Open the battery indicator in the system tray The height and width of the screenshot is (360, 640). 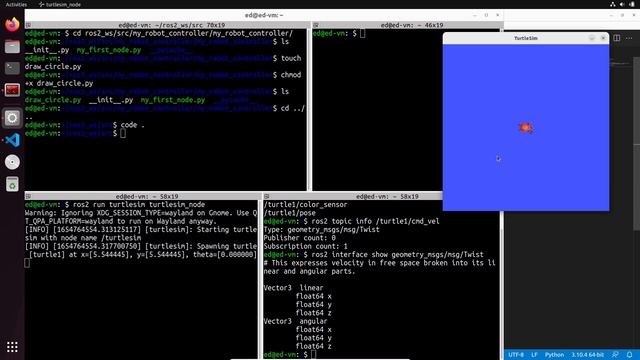pos(632,4)
